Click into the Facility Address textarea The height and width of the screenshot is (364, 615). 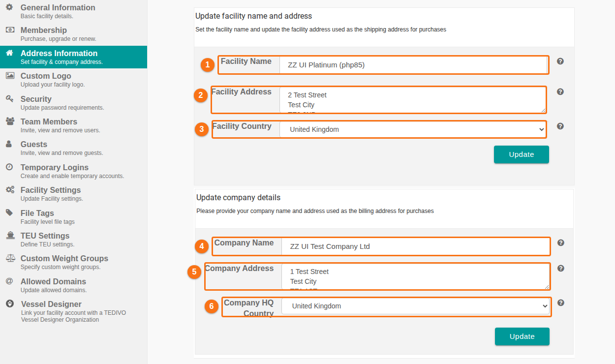[x=413, y=100]
